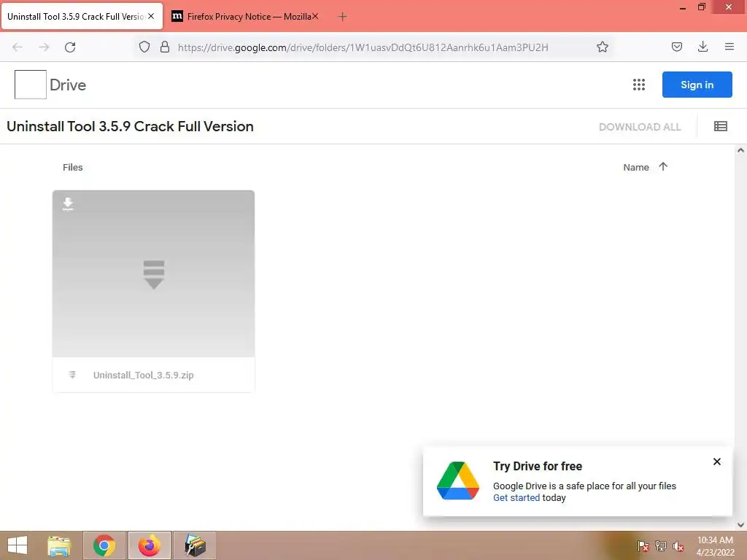This screenshot has height=560, width=747.
Task: Reload the page with the refresh icon
Action: [70, 47]
